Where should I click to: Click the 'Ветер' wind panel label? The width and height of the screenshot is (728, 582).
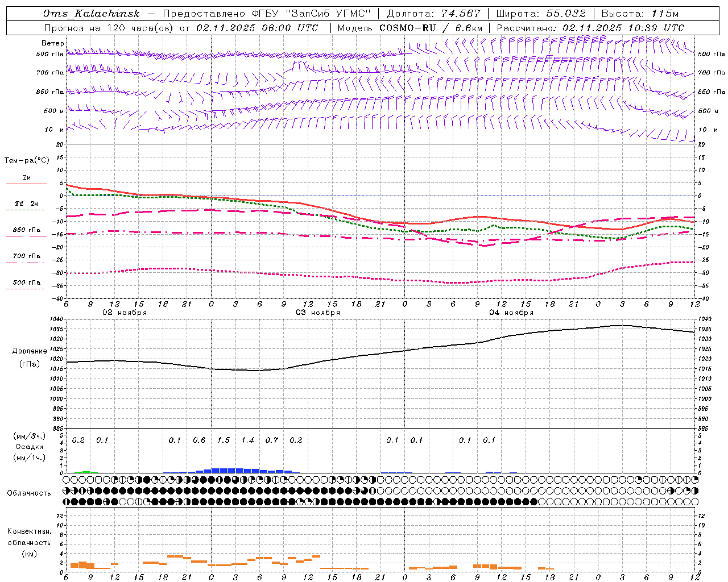pos(53,43)
